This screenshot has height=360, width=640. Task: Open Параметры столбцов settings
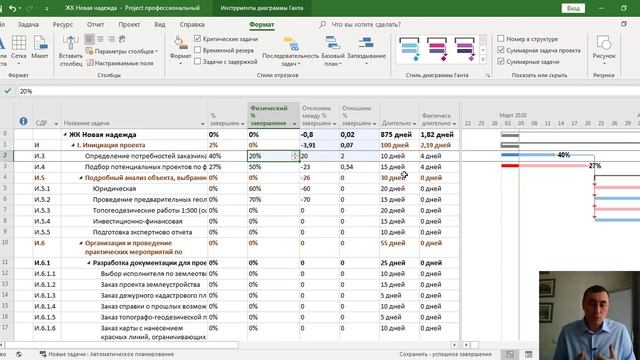[x=122, y=51]
